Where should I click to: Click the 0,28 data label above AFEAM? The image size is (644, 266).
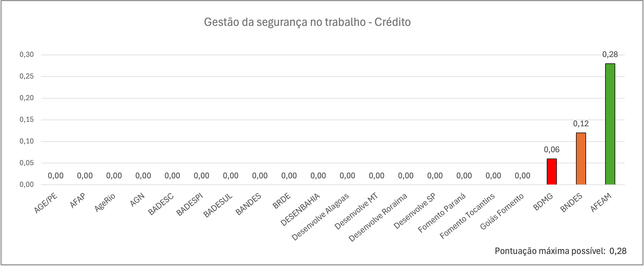[x=610, y=55]
